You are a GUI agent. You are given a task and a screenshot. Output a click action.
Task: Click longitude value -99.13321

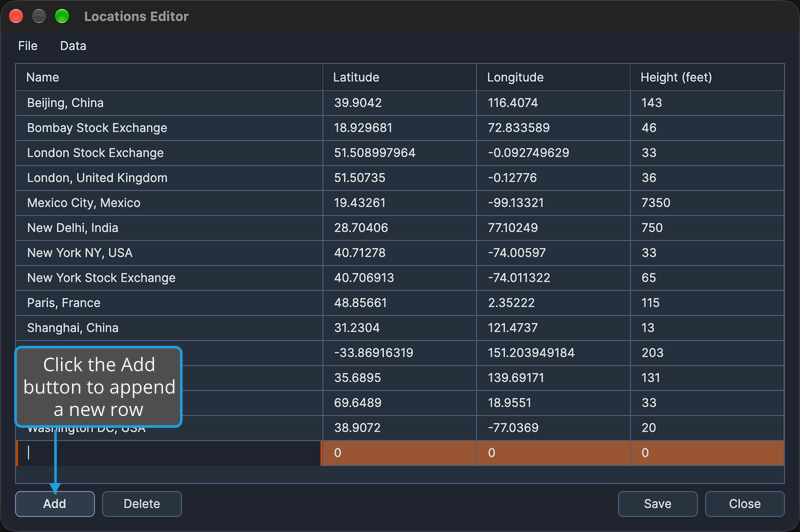(516, 203)
